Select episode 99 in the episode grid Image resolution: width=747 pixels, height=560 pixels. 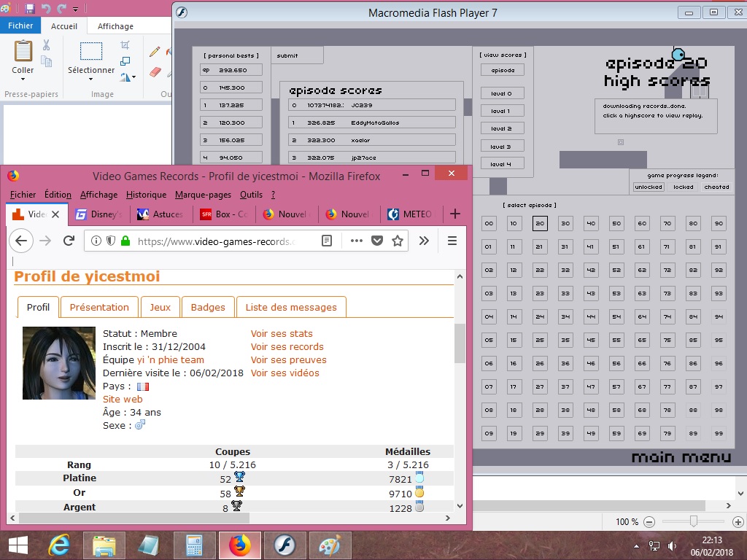pos(719,433)
